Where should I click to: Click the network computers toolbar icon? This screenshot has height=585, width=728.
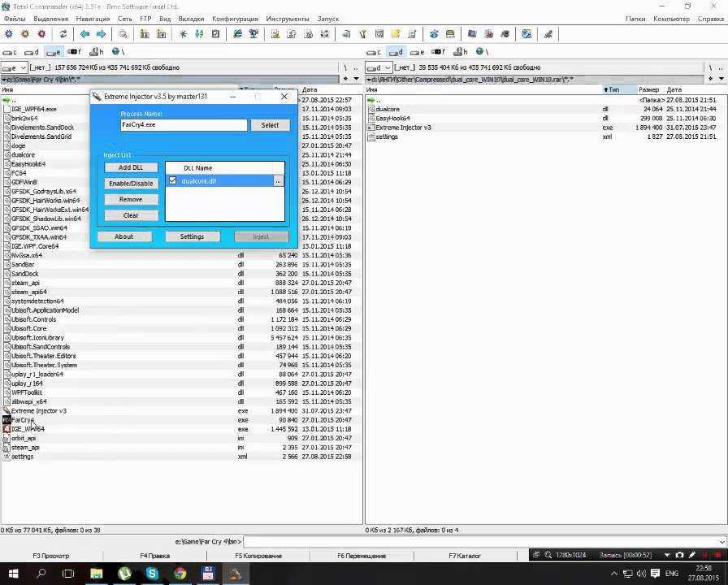254,34
